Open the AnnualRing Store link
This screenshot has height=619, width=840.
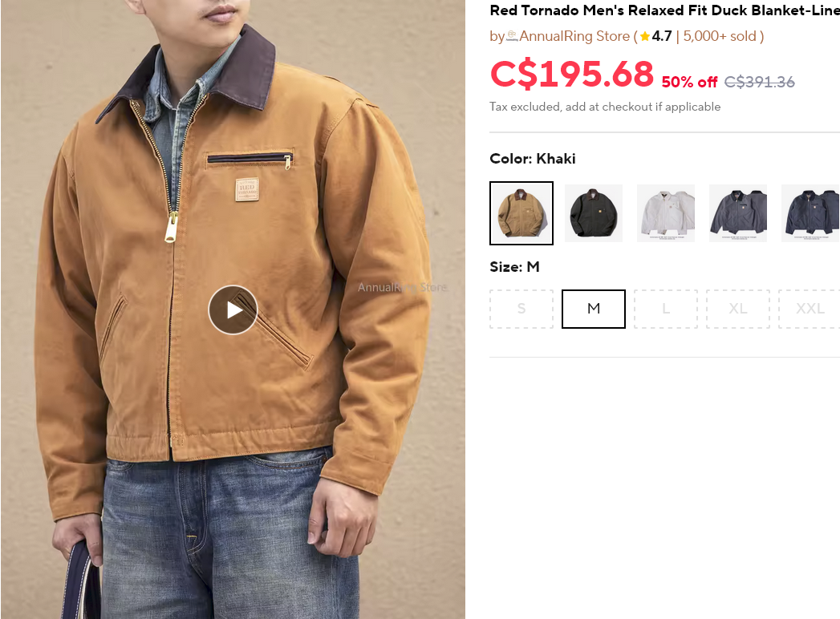coord(574,36)
